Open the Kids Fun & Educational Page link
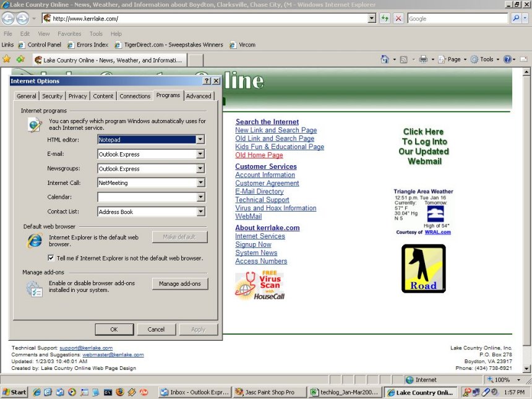532x399 pixels. (x=280, y=147)
